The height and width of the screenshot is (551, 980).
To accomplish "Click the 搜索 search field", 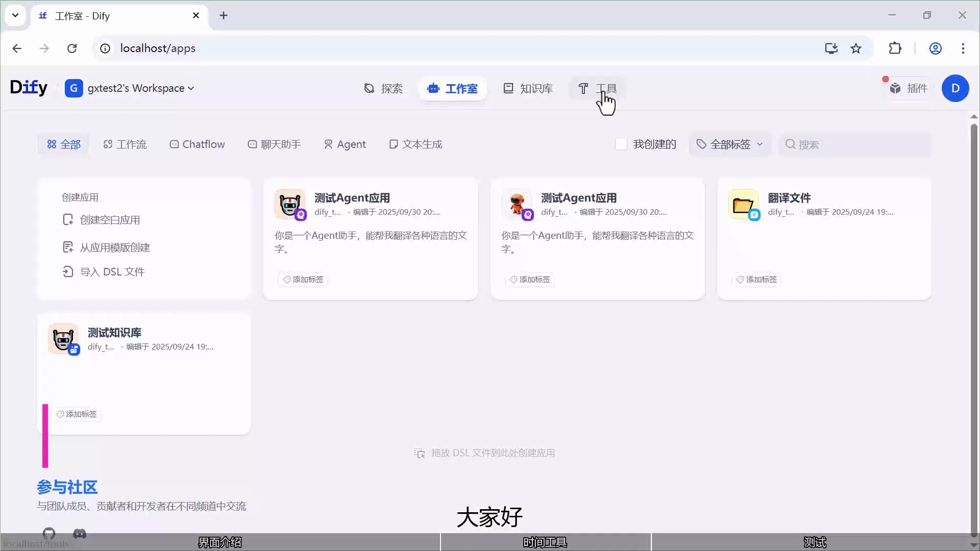I will pyautogui.click(x=855, y=144).
